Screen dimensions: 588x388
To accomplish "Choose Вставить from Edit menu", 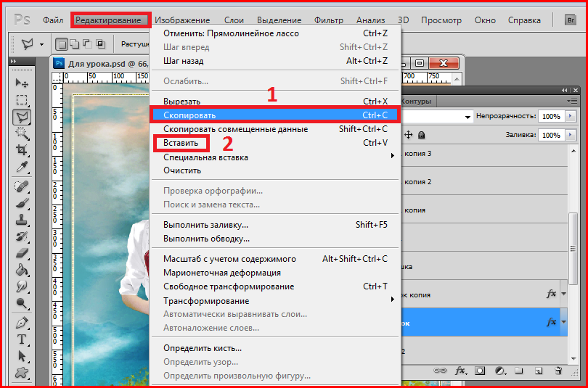I will click(x=276, y=143).
